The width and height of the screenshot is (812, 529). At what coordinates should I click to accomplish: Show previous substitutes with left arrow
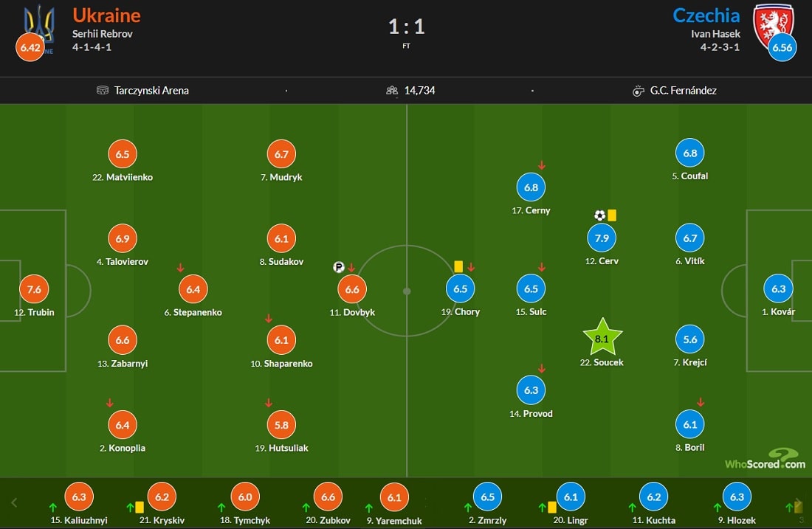pyautogui.click(x=14, y=502)
